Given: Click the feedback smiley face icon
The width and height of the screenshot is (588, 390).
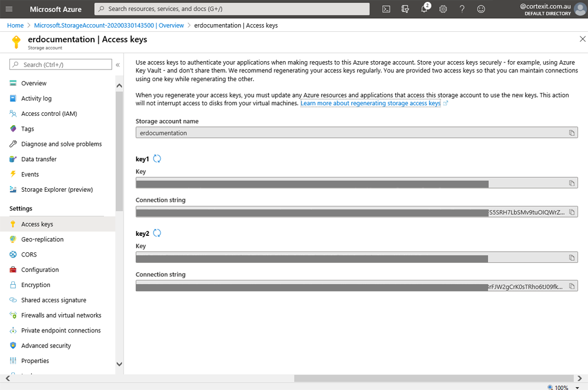Looking at the screenshot, I should (481, 9).
